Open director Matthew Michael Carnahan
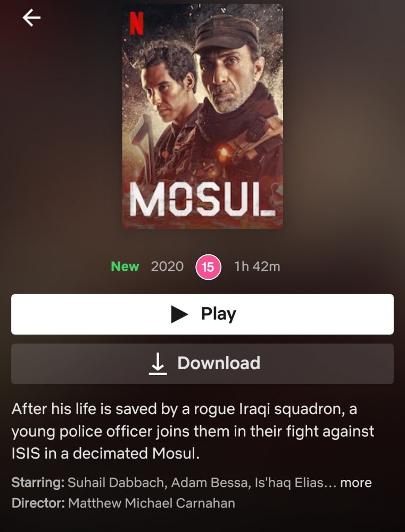 point(151,503)
